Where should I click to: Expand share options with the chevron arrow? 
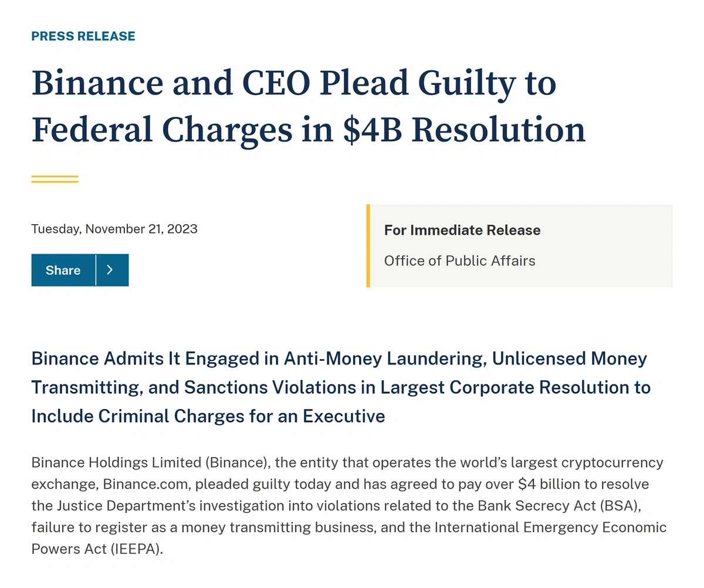point(112,270)
